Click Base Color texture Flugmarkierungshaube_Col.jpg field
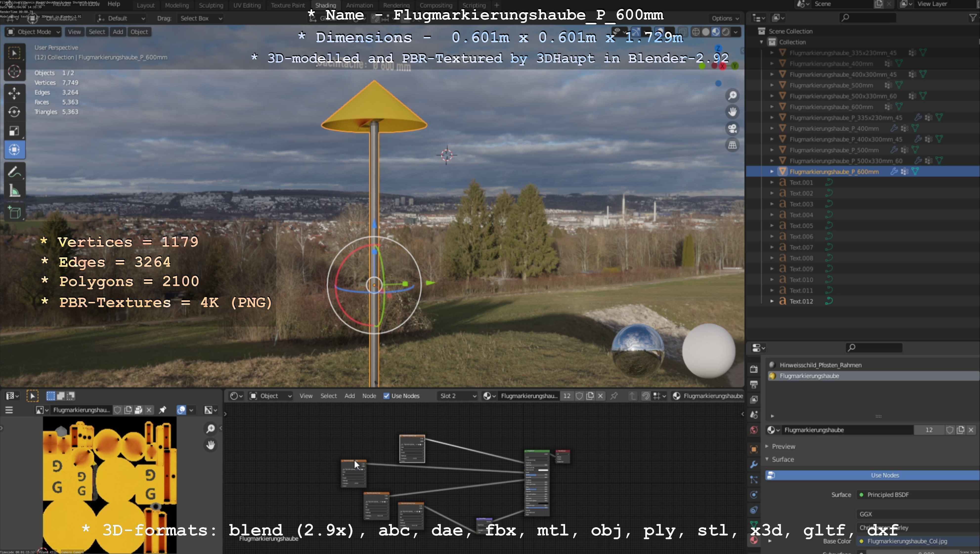This screenshot has height=554, width=980. [907, 541]
